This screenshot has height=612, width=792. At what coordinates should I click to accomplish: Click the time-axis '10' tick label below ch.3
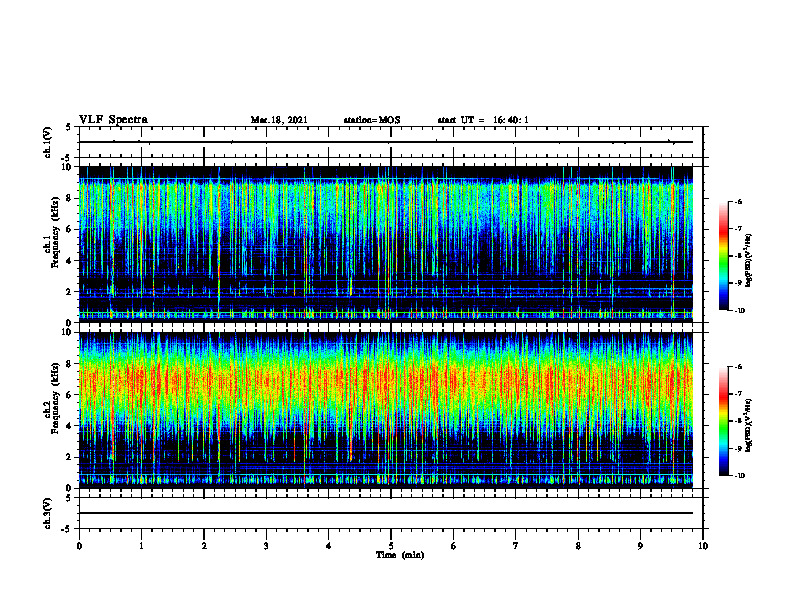pyautogui.click(x=703, y=546)
